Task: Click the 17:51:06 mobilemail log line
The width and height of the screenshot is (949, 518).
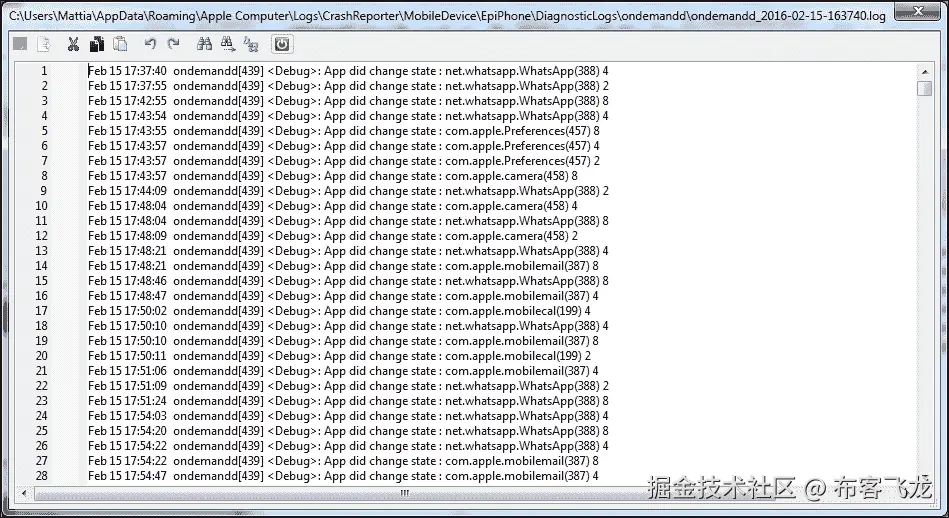Action: (x=343, y=370)
